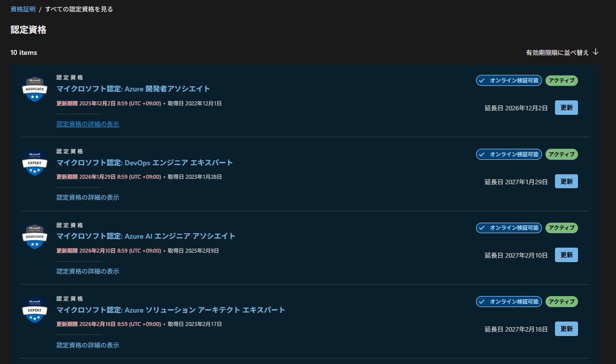Select 更新期限 2026年2月18日 8:59 text
Viewport: 616px width, 364px height.
click(109, 324)
